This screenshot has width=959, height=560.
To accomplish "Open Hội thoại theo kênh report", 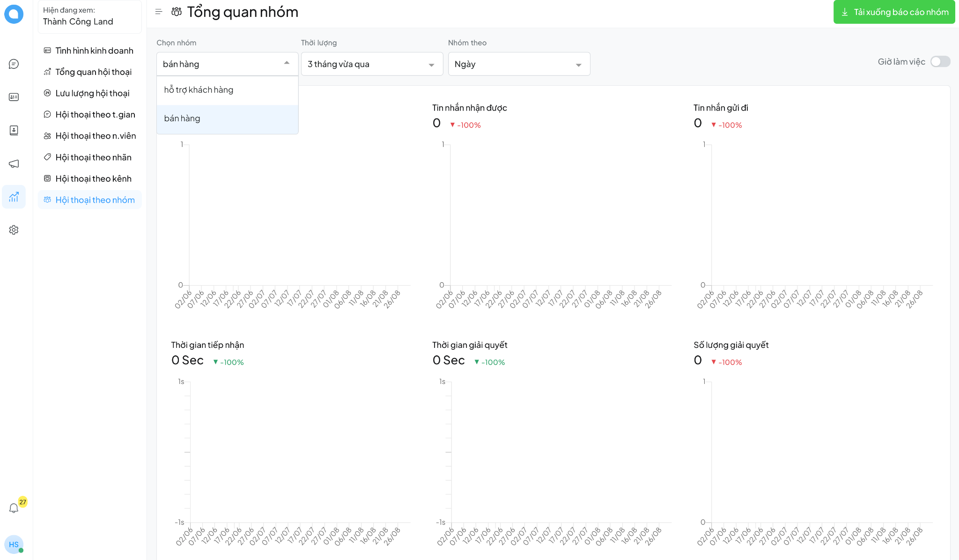I will (93, 178).
